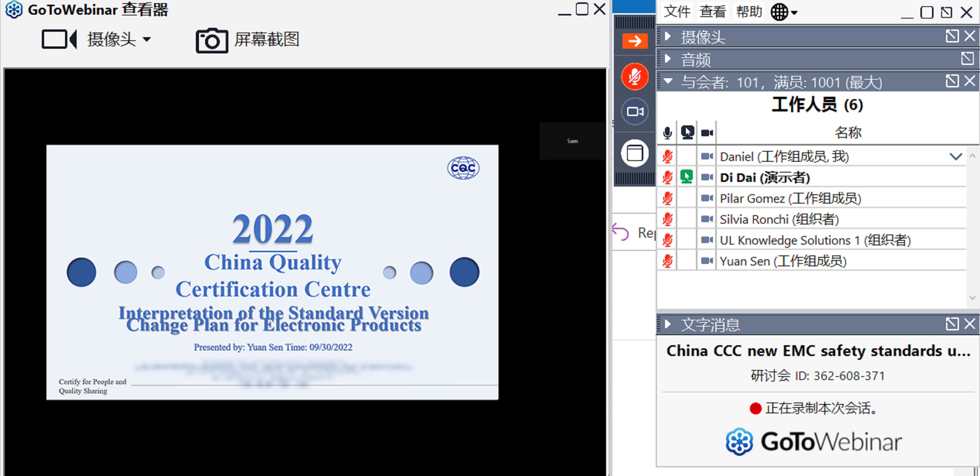This screenshot has width=980, height=476.
Task: Close the 文字消息 panel
Action: pyautogui.click(x=970, y=324)
